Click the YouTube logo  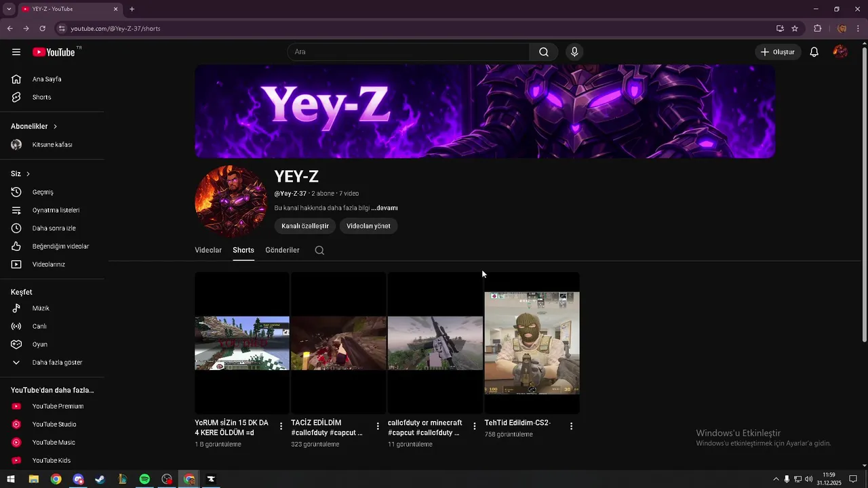pyautogui.click(x=54, y=52)
